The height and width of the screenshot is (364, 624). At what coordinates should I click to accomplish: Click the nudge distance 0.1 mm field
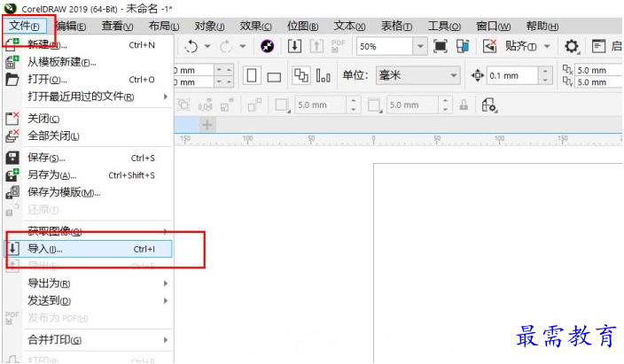tap(512, 75)
